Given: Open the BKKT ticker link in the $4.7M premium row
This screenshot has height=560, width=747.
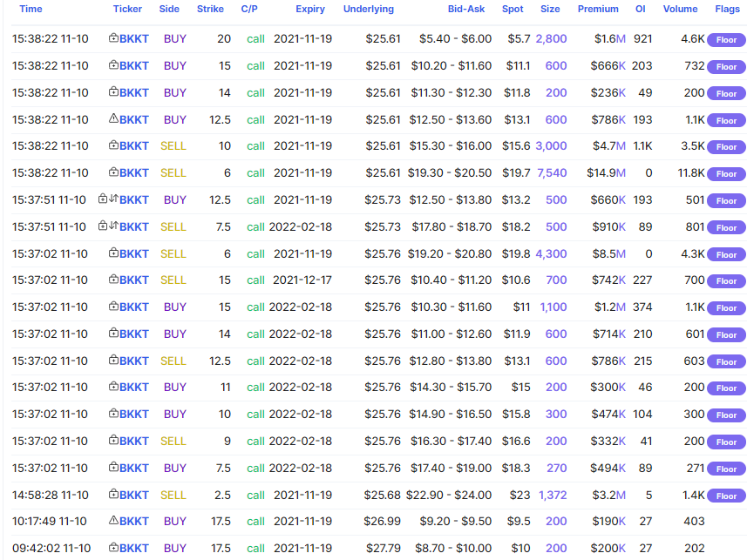Looking at the screenshot, I should [134, 146].
